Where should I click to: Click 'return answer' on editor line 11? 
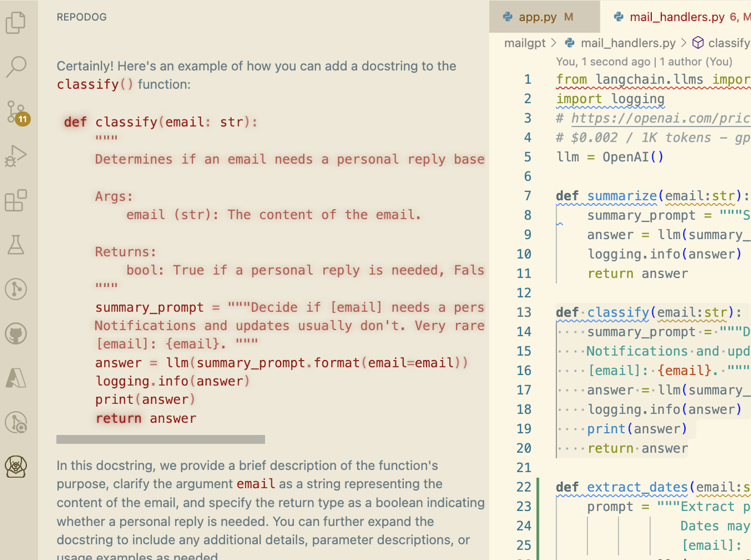pyautogui.click(x=637, y=273)
